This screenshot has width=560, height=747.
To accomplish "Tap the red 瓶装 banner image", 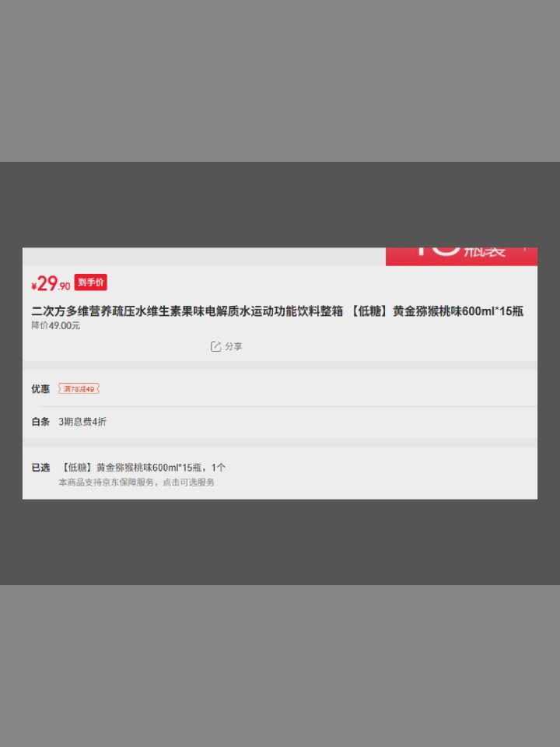I will tap(461, 256).
